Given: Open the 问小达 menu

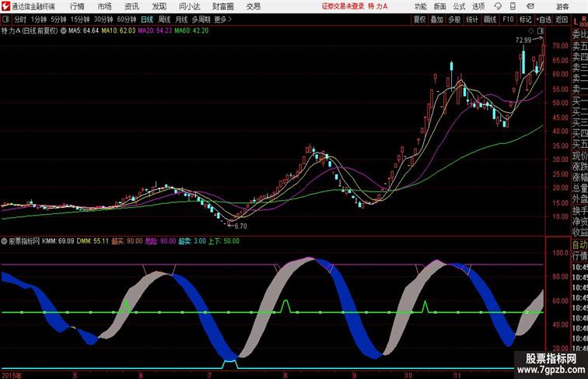Looking at the screenshot, I should (x=189, y=6).
